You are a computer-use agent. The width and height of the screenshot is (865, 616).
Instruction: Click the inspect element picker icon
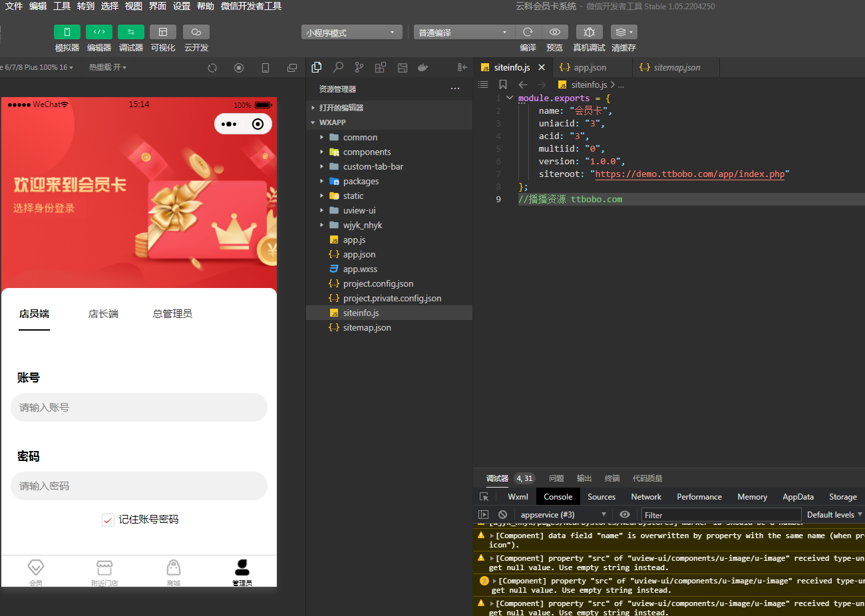click(484, 497)
